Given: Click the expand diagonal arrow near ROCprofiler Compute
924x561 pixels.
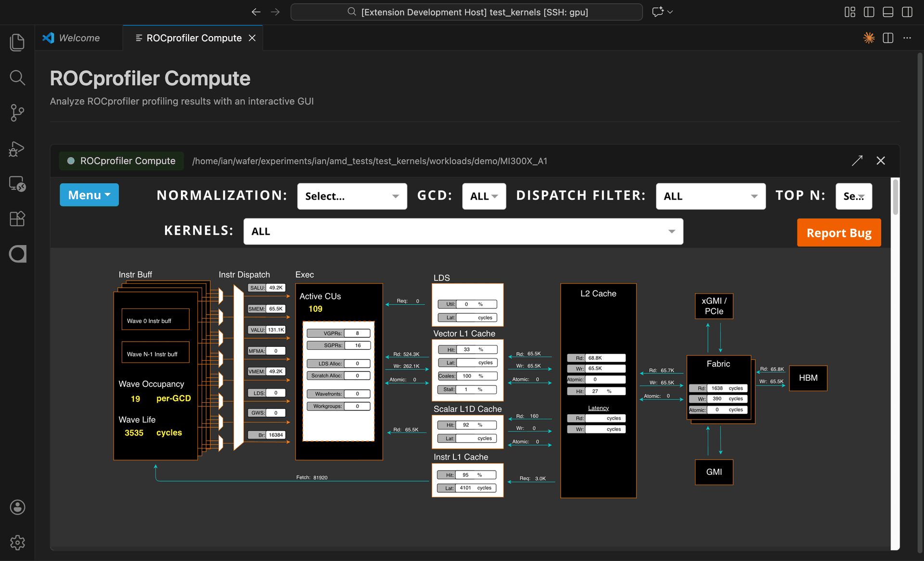Looking at the screenshot, I should pyautogui.click(x=857, y=161).
